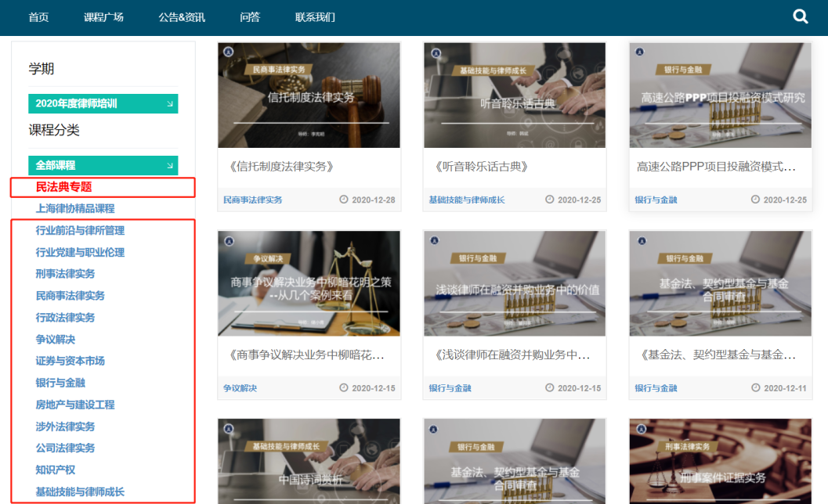Click the clock icon on the PPP course card
This screenshot has width=828, height=504.
point(755,200)
